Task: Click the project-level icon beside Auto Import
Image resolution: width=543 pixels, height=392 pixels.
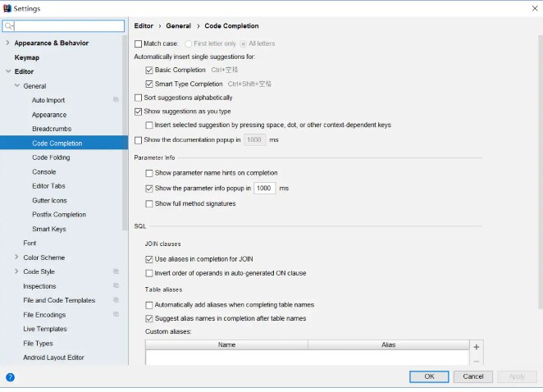Action: click(116, 100)
